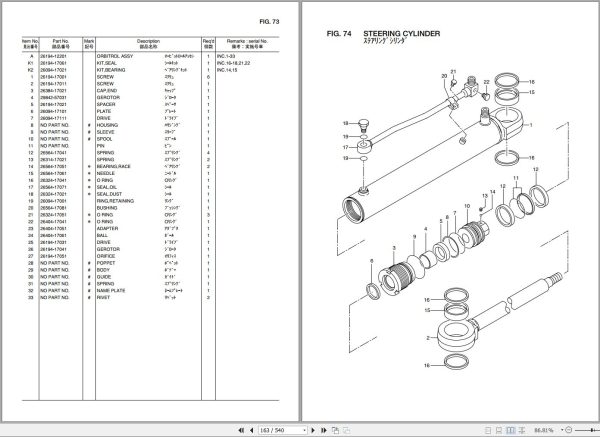The image size is (600, 437).
Task: Click the SEAL,OIL description text
Action: (x=107, y=187)
